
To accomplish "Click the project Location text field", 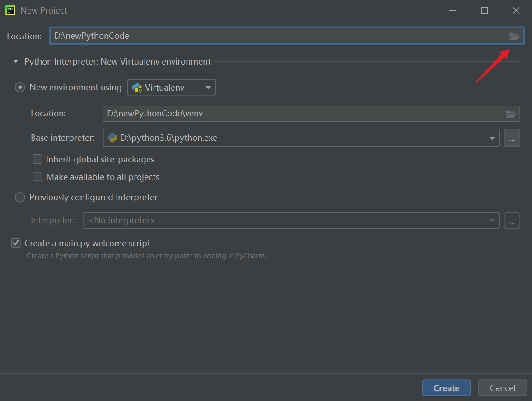I will tap(271, 36).
